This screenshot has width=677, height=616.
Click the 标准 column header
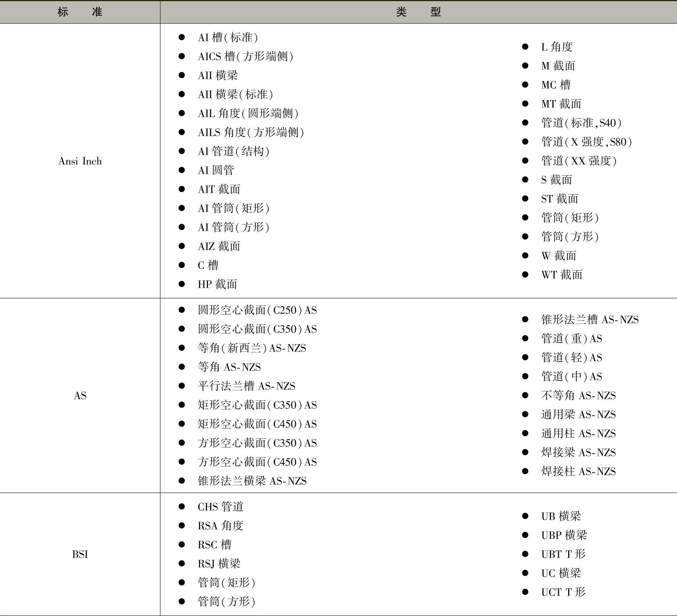[80, 12]
